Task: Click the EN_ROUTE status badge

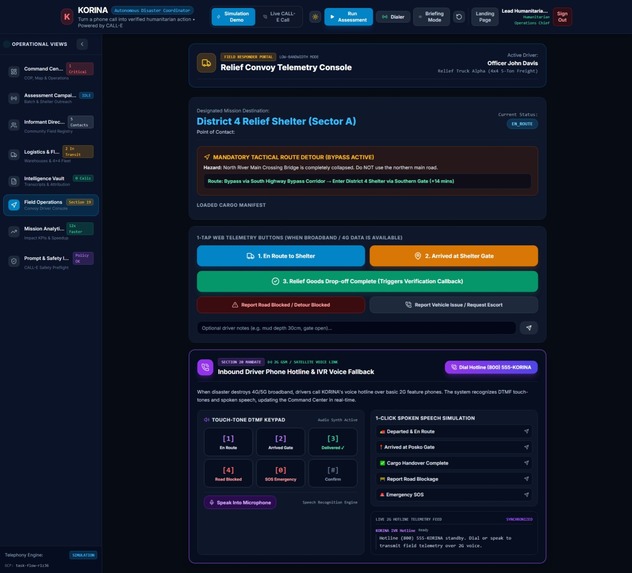Action: pos(522,124)
